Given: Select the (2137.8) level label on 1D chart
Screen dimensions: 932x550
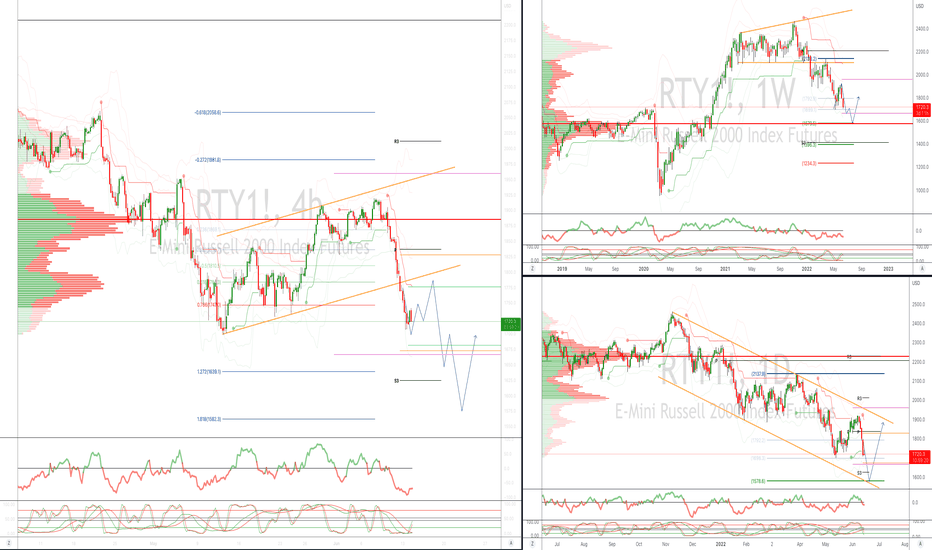Looking at the screenshot, I should point(758,374).
